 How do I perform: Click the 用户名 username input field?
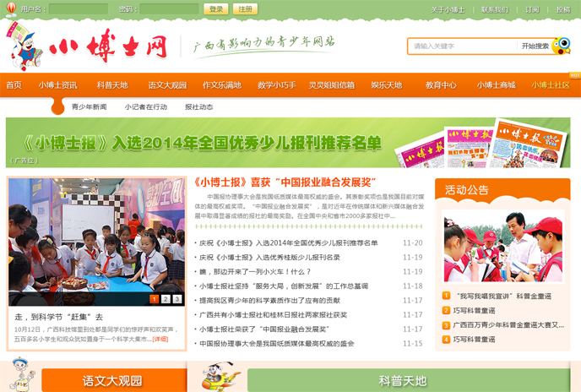coord(78,9)
